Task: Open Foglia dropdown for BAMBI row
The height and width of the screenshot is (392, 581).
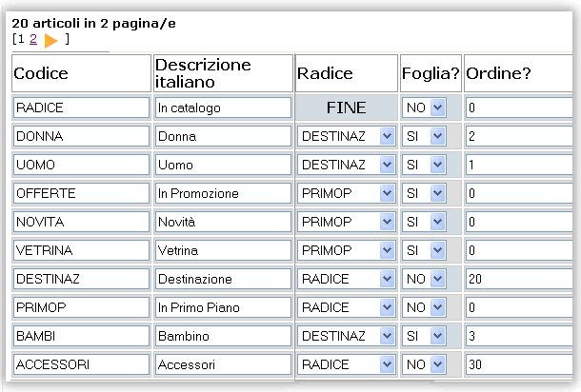Action: click(x=424, y=336)
